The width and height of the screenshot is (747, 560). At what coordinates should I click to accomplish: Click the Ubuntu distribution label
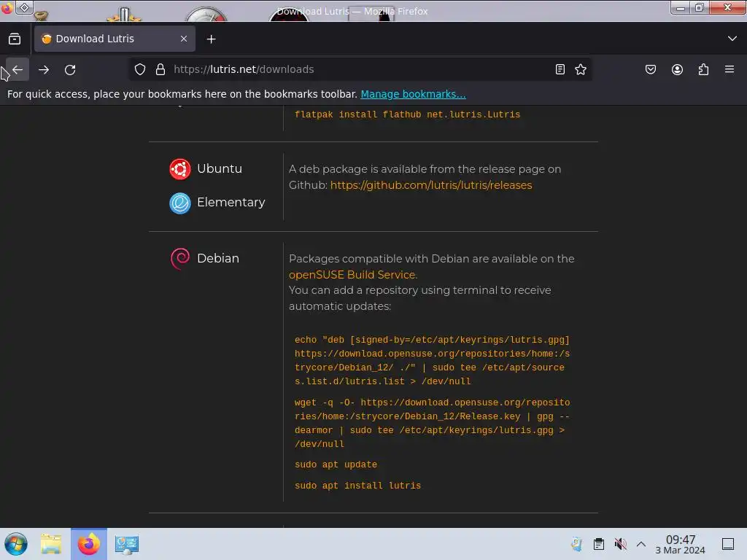pos(220,168)
